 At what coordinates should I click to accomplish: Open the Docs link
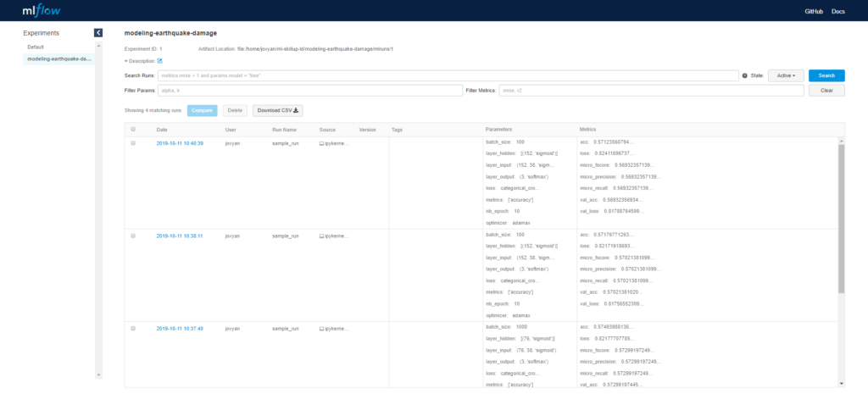(x=838, y=11)
